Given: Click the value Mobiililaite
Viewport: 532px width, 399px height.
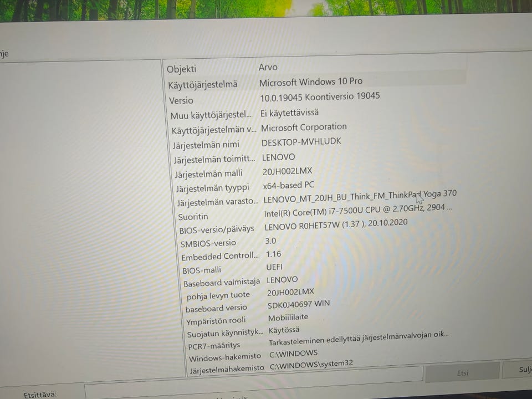Looking at the screenshot, I should [x=288, y=318].
